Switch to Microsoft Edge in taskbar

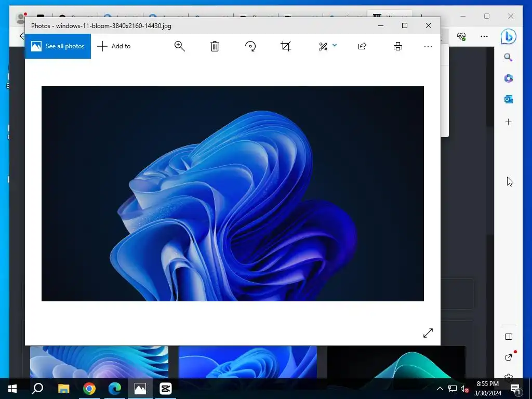pos(115,389)
